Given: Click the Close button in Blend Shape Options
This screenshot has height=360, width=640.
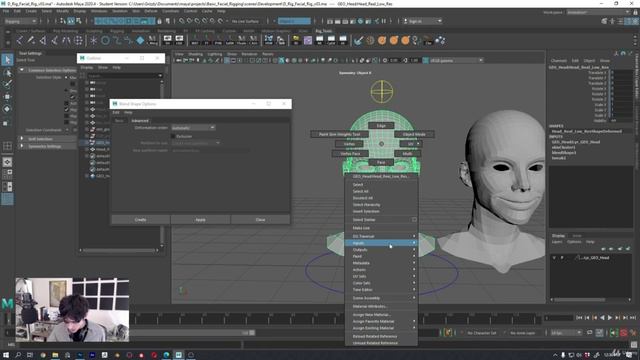Looking at the screenshot, I should (260, 220).
